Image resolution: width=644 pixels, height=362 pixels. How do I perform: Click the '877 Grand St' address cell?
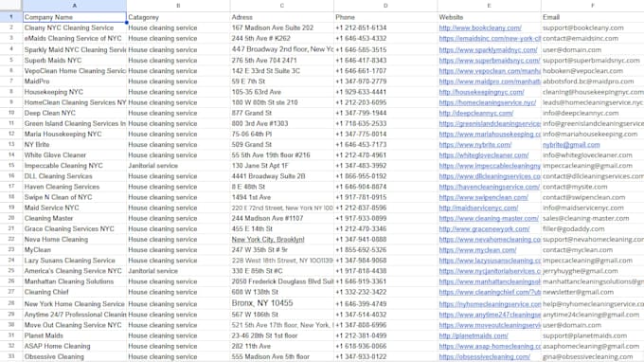(x=282, y=113)
